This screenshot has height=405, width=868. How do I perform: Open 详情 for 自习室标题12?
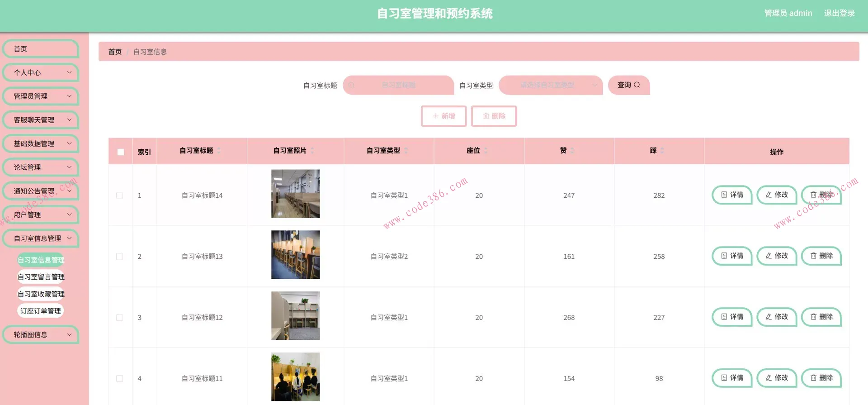[x=732, y=317]
